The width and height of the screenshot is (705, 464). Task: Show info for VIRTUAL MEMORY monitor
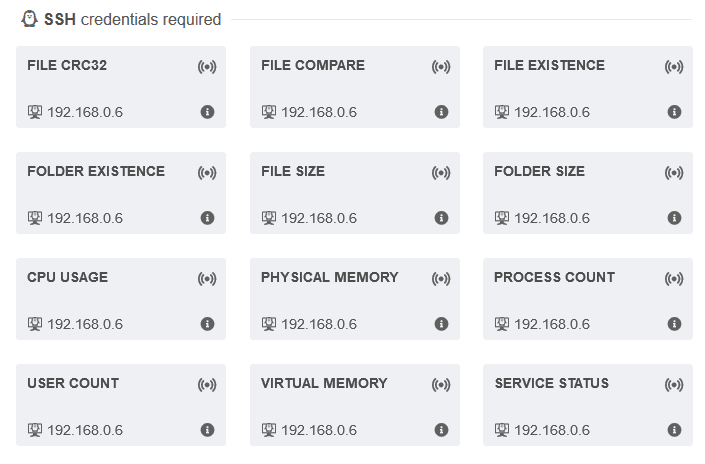[x=441, y=430]
